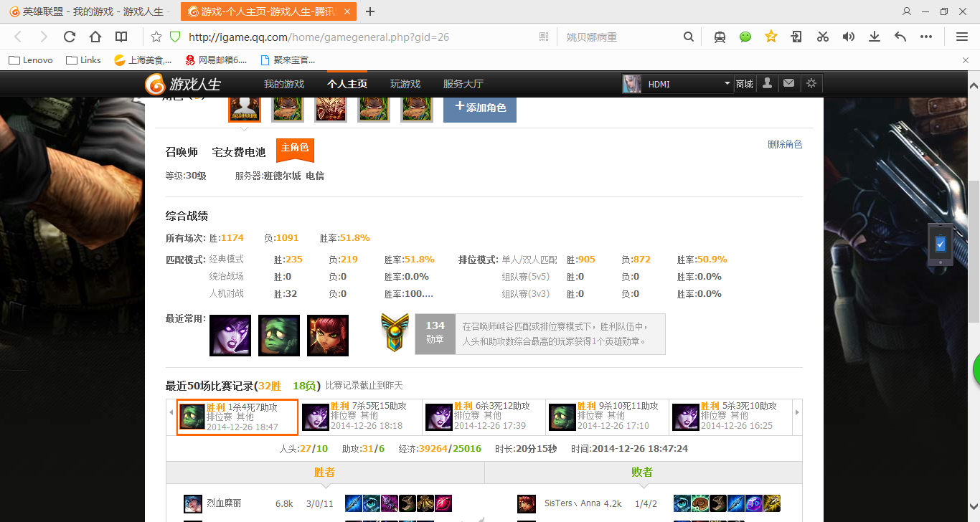Open the messages envelope icon
This screenshot has width=980, height=522.
(x=789, y=83)
